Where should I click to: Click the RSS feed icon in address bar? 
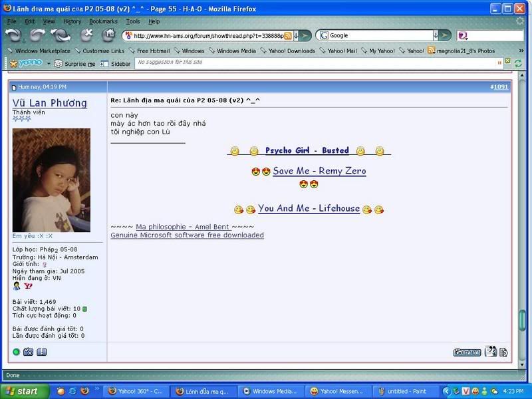(x=288, y=35)
